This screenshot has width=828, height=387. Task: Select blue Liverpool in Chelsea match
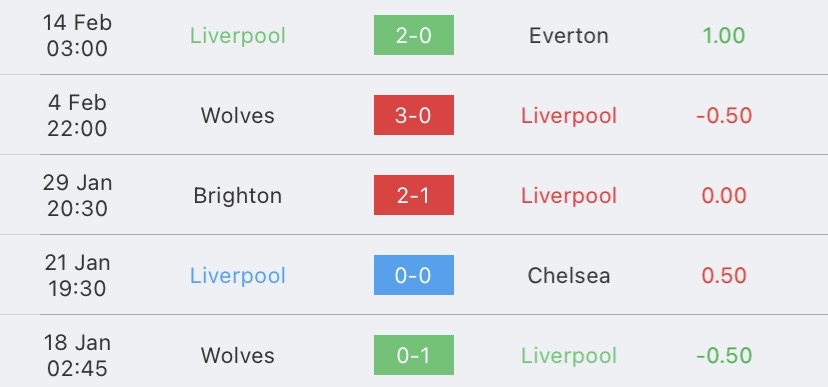238,276
